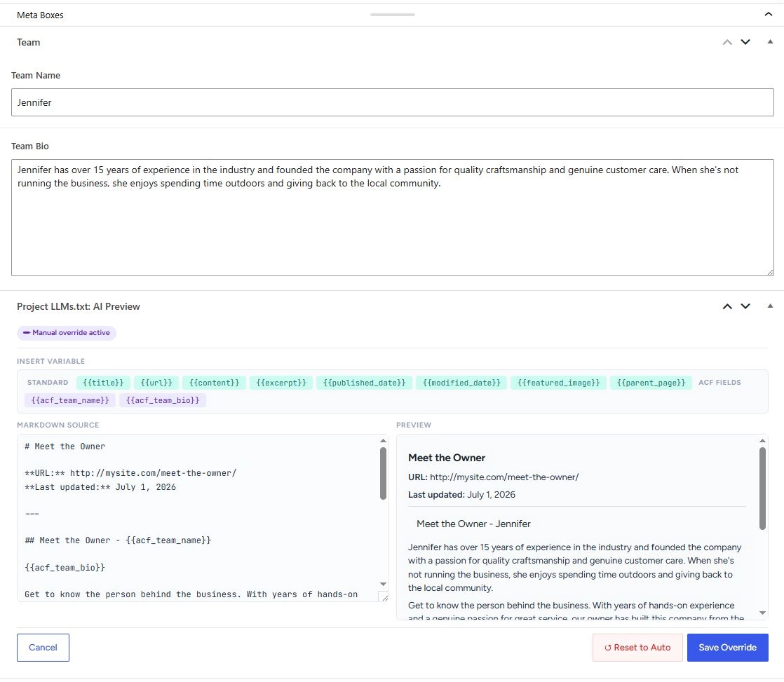The height and width of the screenshot is (682, 784).
Task: Click the markdown editor resize grip
Action: pos(384,597)
